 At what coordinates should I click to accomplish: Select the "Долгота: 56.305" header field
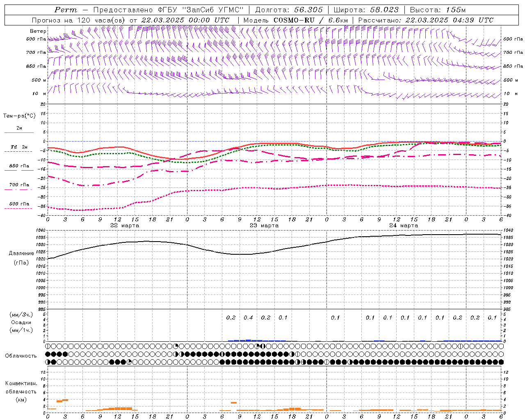(289, 10)
